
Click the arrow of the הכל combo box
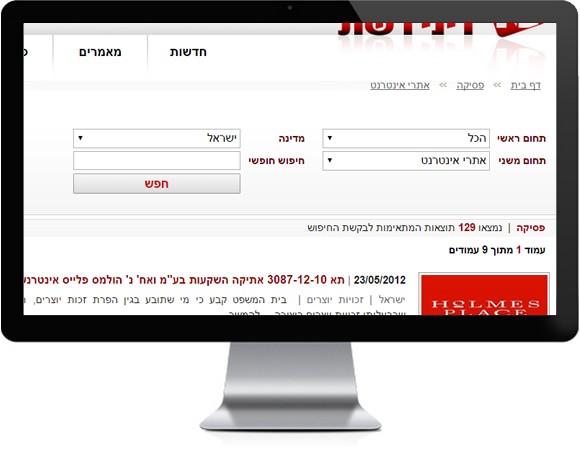330,138
